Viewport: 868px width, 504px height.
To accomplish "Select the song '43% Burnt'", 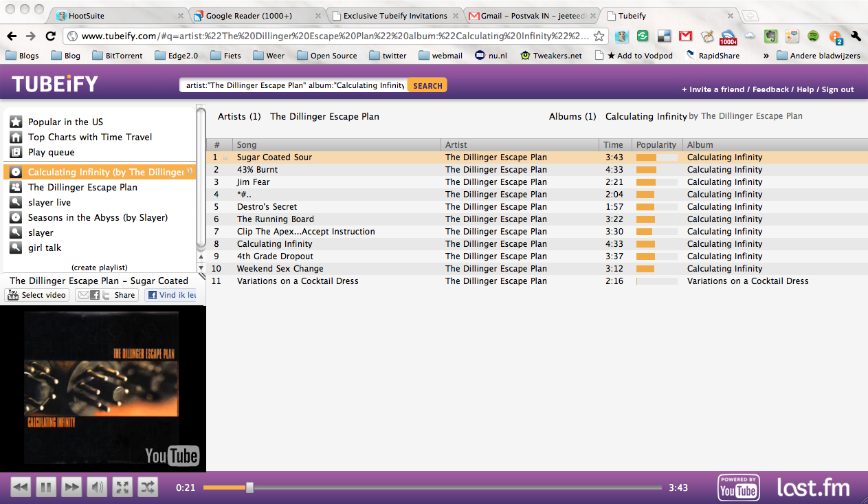I will pos(258,170).
